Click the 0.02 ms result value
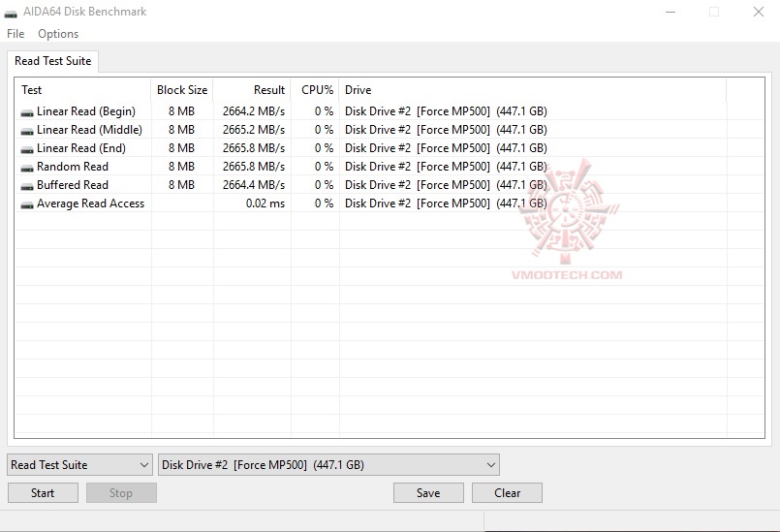The height and width of the screenshot is (532, 780). tap(265, 203)
